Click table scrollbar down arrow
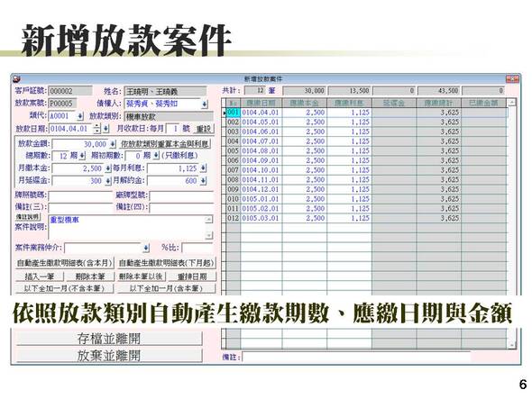The image size is (532, 399). pos(511,345)
